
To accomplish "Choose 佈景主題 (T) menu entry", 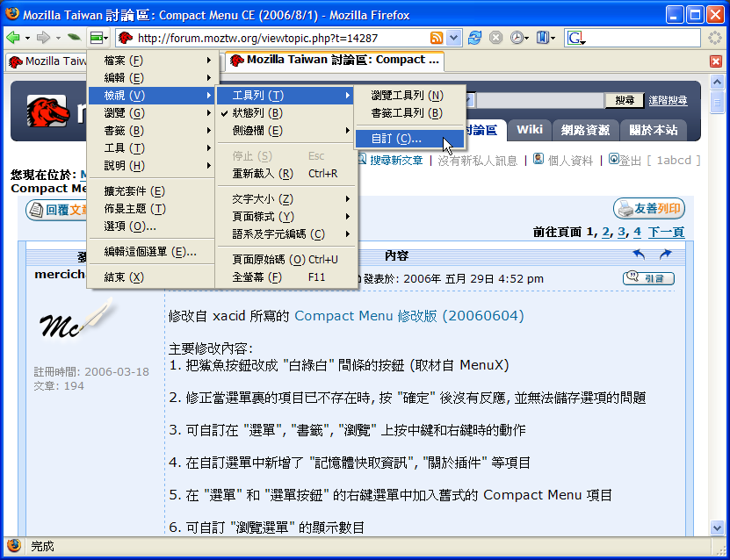I will [x=151, y=209].
